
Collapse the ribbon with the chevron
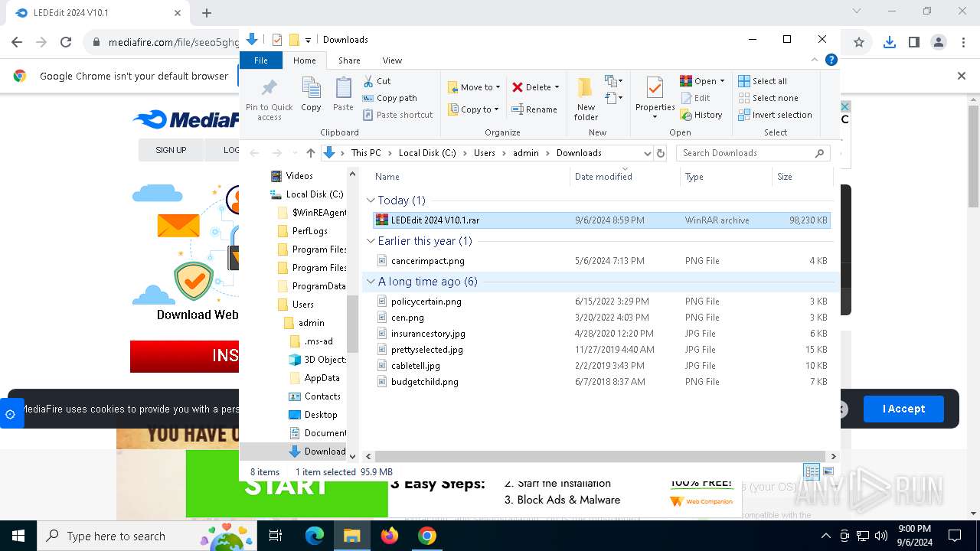tap(815, 60)
